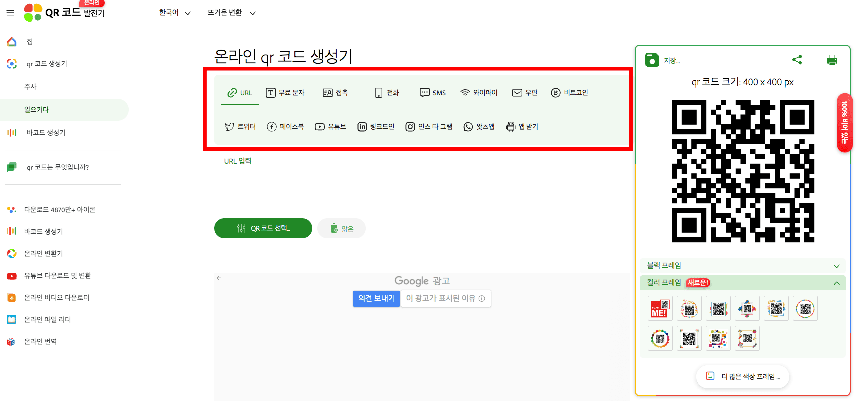The height and width of the screenshot is (401, 868).
Task: Choose the fourth color frame in second row
Action: click(747, 338)
